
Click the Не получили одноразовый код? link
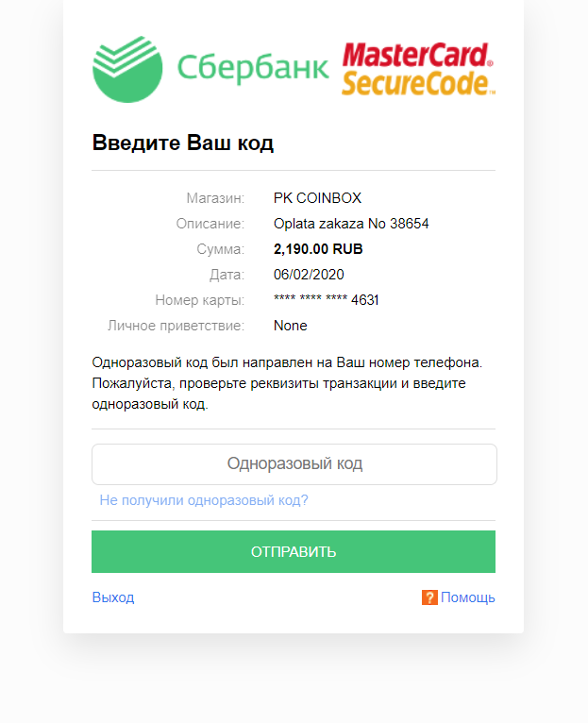[x=204, y=500]
